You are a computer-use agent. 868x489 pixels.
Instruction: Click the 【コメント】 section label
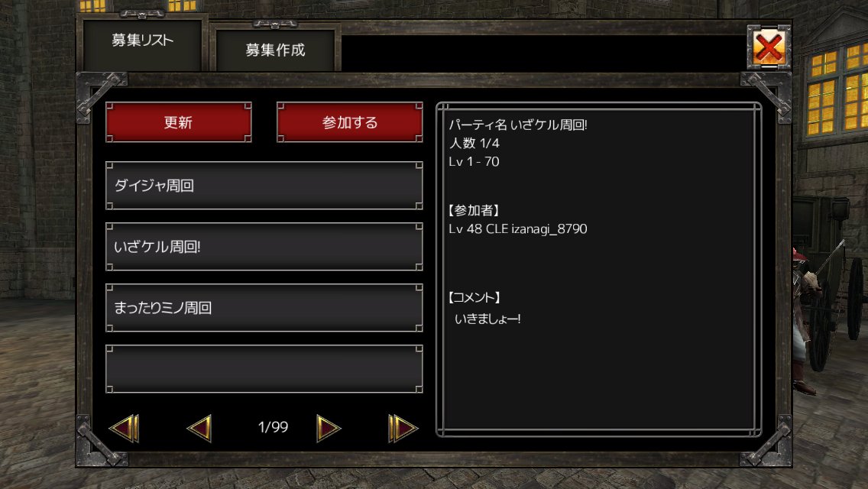click(474, 297)
